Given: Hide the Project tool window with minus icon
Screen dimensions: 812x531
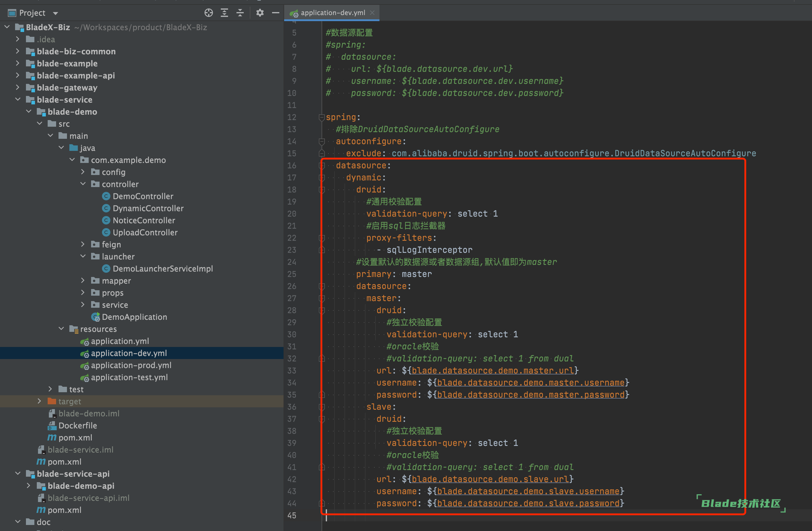Looking at the screenshot, I should pyautogui.click(x=276, y=13).
